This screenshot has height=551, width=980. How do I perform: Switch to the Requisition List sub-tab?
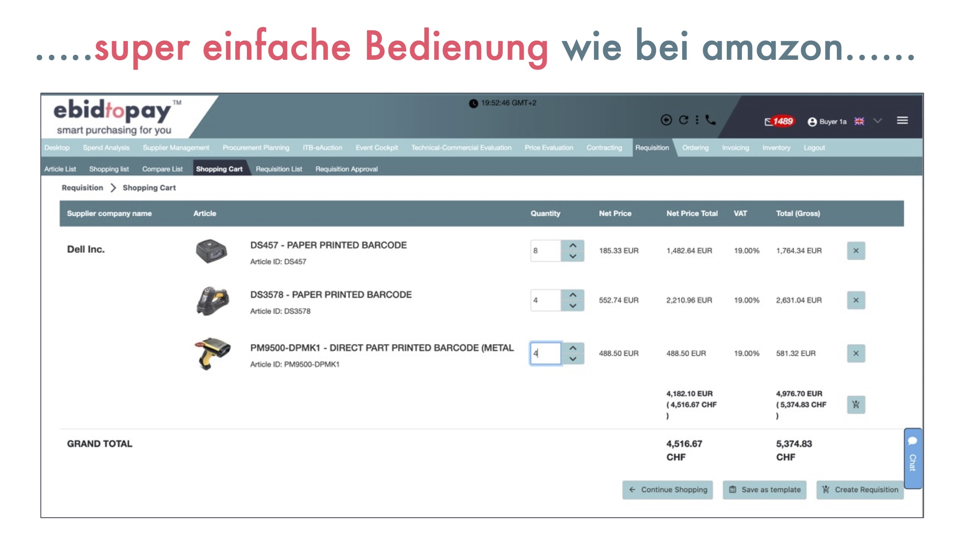click(x=279, y=169)
